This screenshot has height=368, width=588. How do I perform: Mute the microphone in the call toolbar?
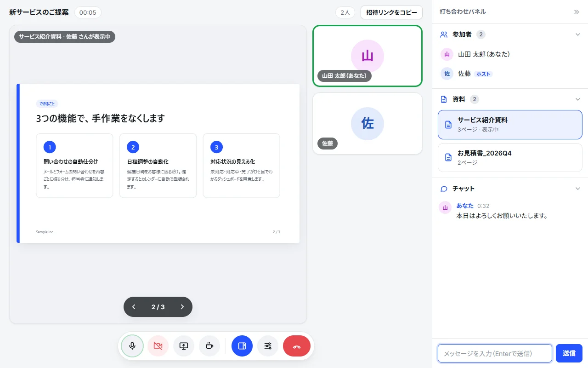(x=132, y=346)
